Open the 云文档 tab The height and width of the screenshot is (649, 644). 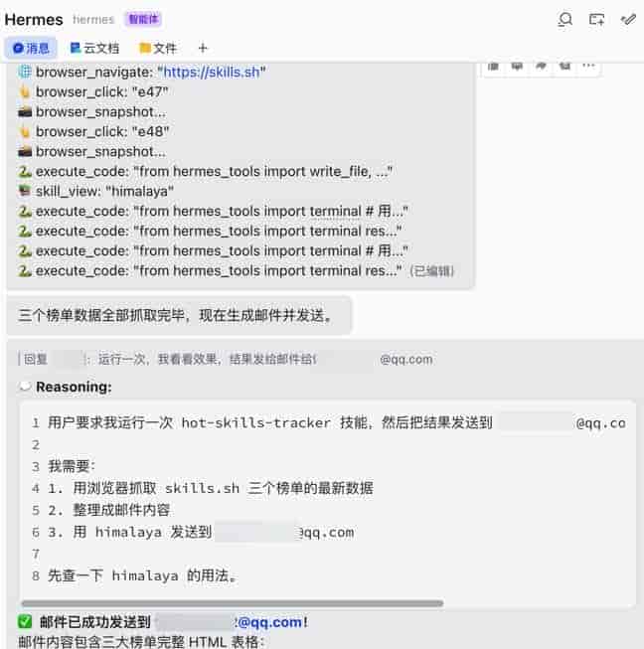(94, 49)
